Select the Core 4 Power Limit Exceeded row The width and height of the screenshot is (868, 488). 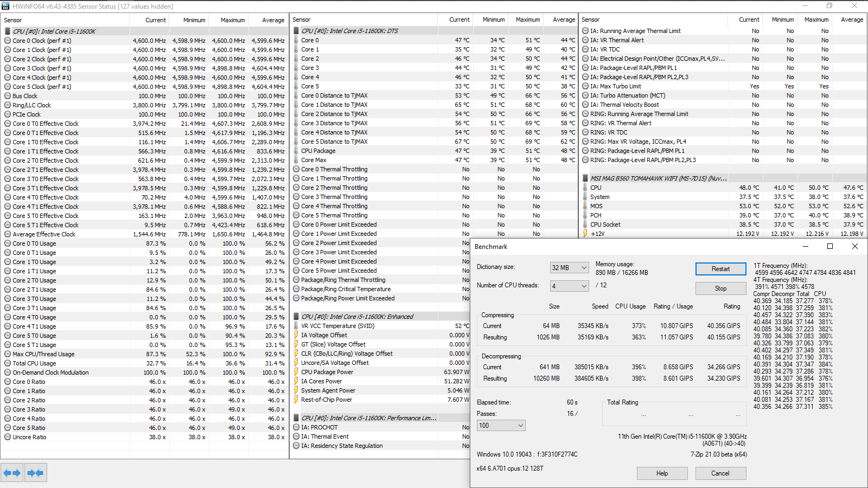(380, 261)
